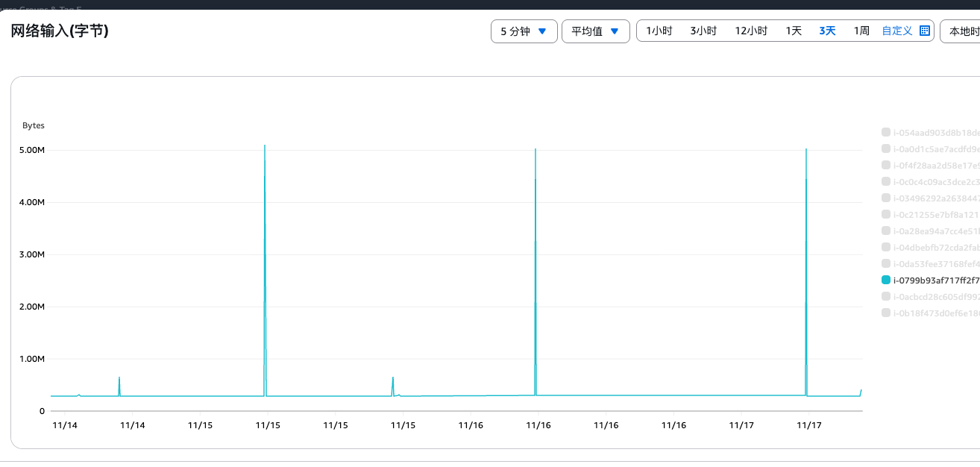The image size is (980, 467).
Task: Click legend marker for i-0c21255e7bf8a121
Action: [x=886, y=214]
